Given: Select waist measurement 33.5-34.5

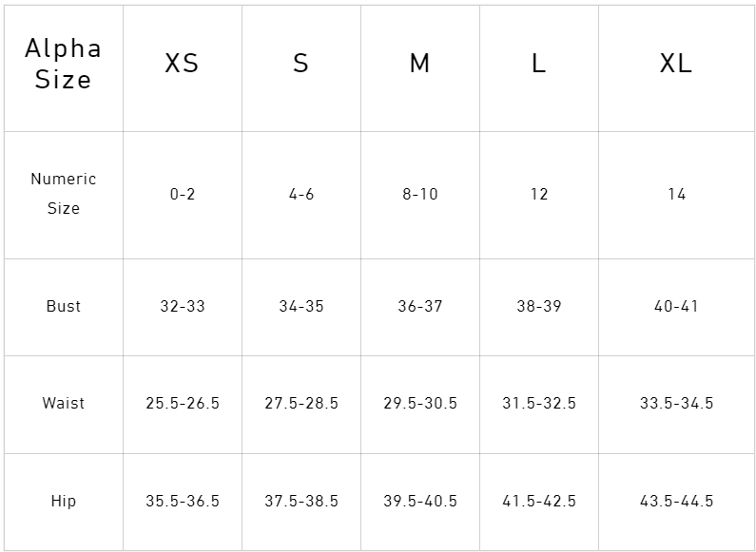Looking at the screenshot, I should coord(676,404).
